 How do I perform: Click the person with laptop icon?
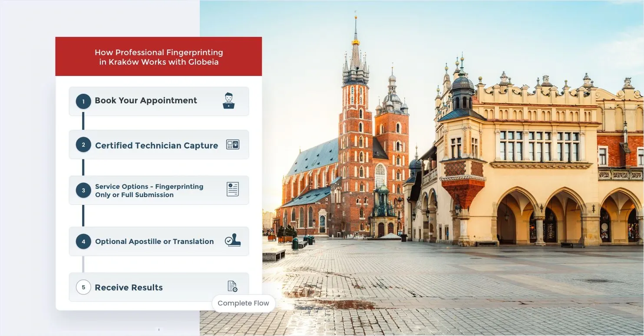(x=228, y=101)
